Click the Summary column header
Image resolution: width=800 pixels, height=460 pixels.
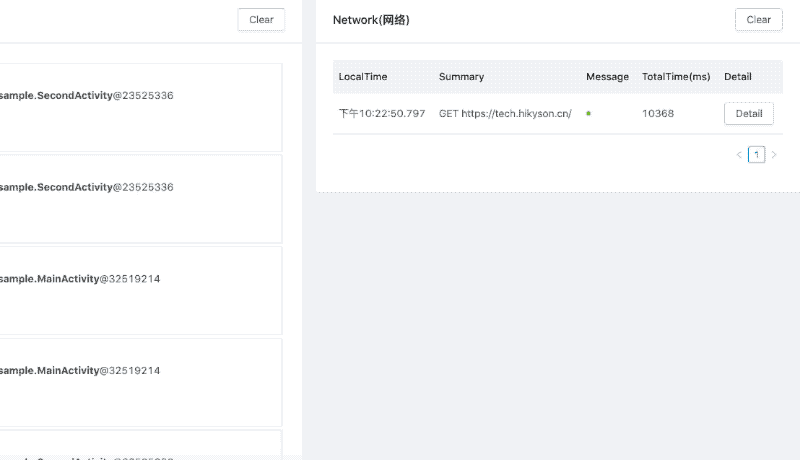tap(461, 76)
